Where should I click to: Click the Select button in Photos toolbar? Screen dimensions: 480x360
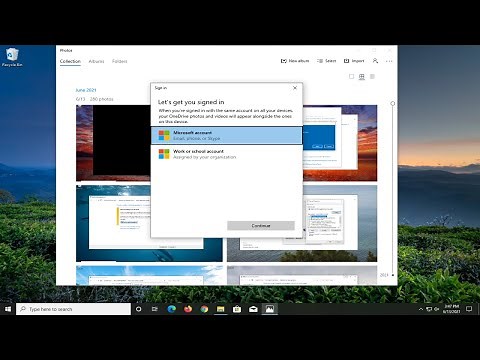point(327,61)
